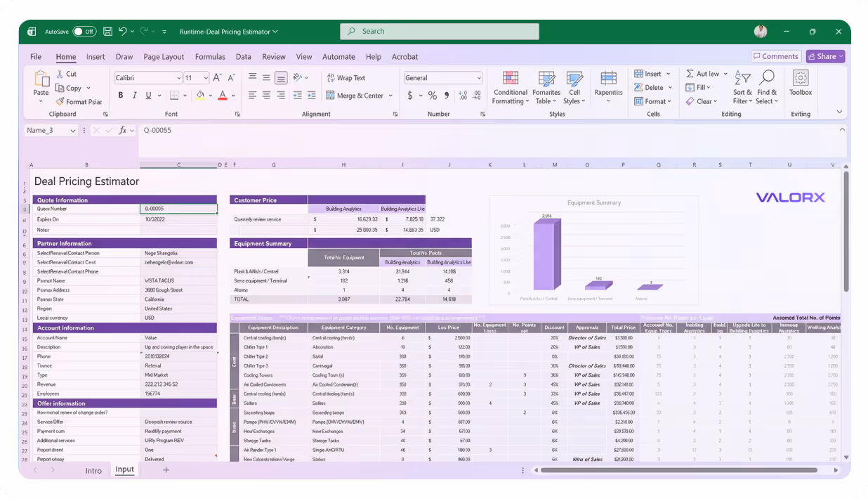Toggle bold formatting
Viewport: 868px width, 499px height.
120,94
